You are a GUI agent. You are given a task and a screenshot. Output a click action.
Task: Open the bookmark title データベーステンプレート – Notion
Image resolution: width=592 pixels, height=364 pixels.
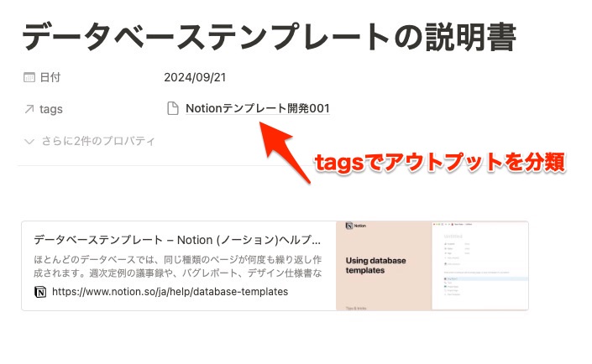coord(177,240)
